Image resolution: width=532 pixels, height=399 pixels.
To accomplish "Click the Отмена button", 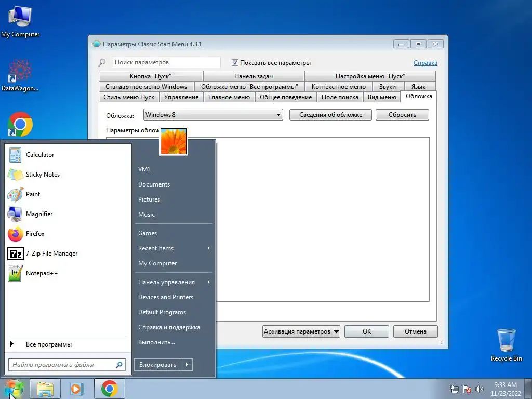I will pyautogui.click(x=416, y=331).
